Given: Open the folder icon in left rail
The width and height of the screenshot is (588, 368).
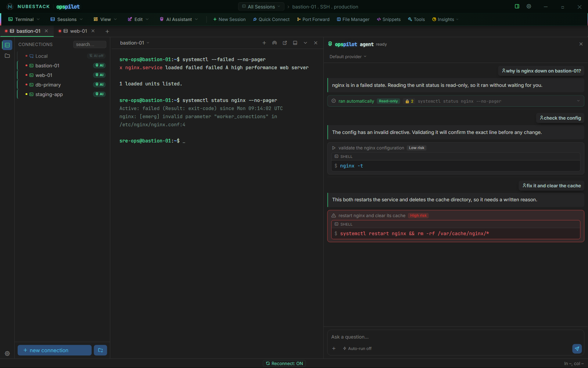Looking at the screenshot, I should 7,56.
